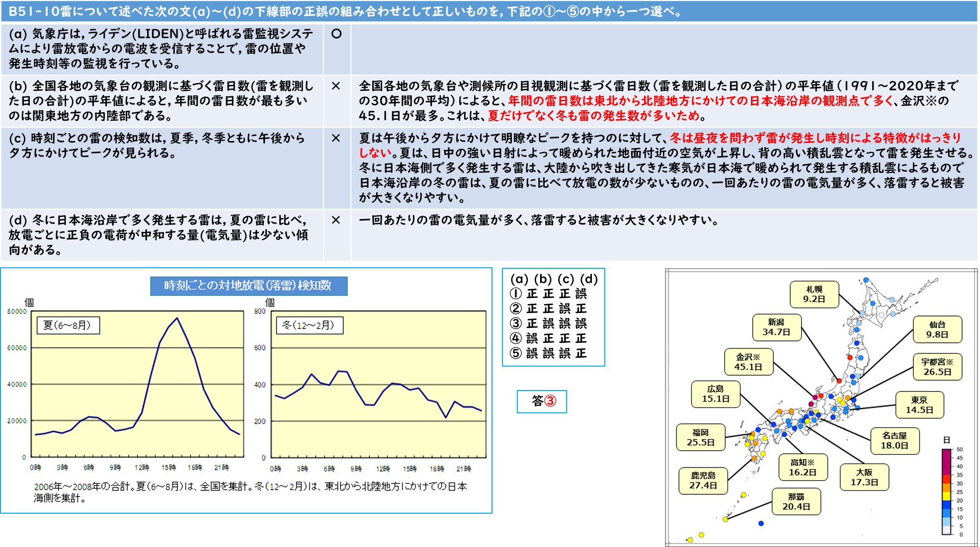Image resolution: width=980 pixels, height=547 pixels.
Task: Click the day-count color scale bar
Action: (x=946, y=492)
